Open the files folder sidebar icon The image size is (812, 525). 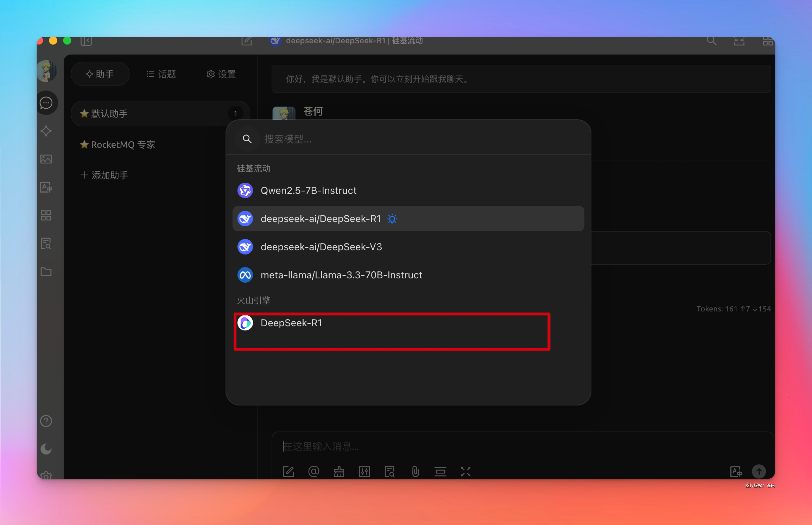coord(46,272)
